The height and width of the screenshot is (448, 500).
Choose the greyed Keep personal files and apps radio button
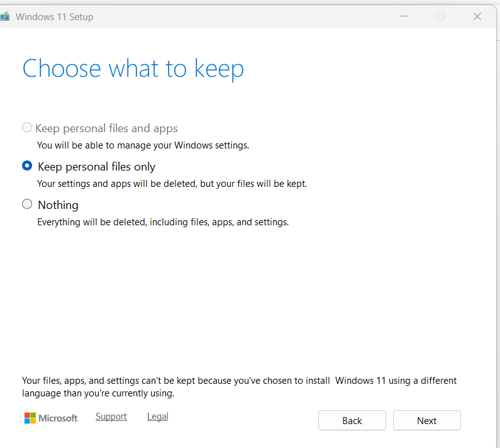tap(27, 127)
